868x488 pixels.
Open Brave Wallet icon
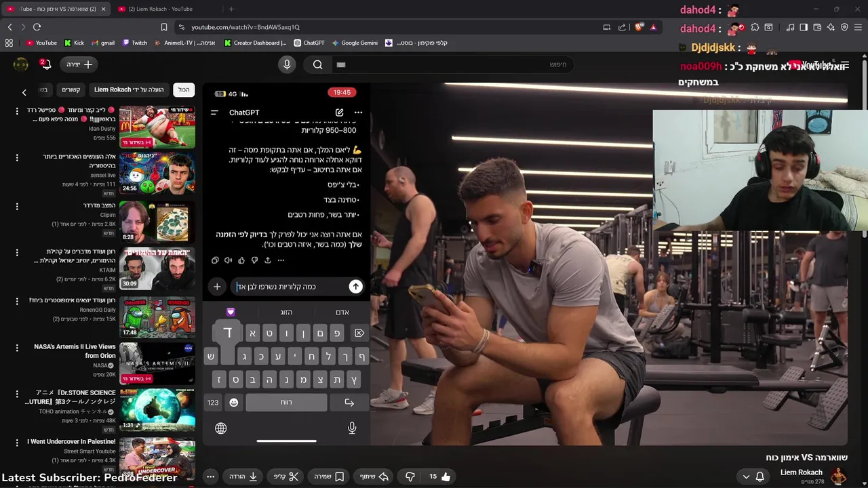[x=817, y=27]
